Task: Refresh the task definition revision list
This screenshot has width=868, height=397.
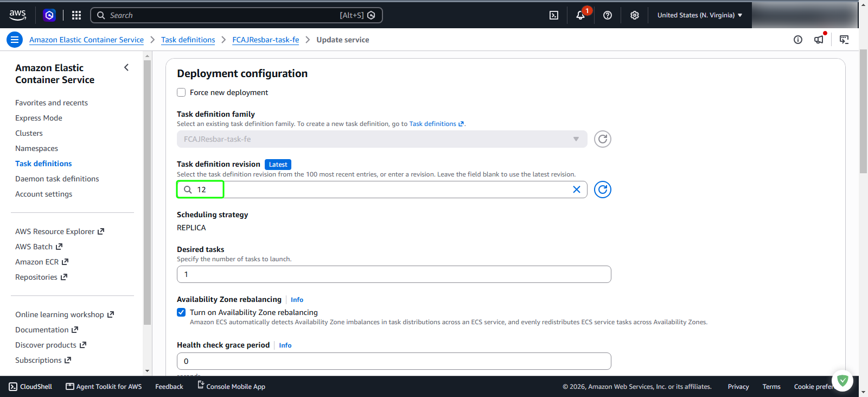Action: (x=603, y=190)
